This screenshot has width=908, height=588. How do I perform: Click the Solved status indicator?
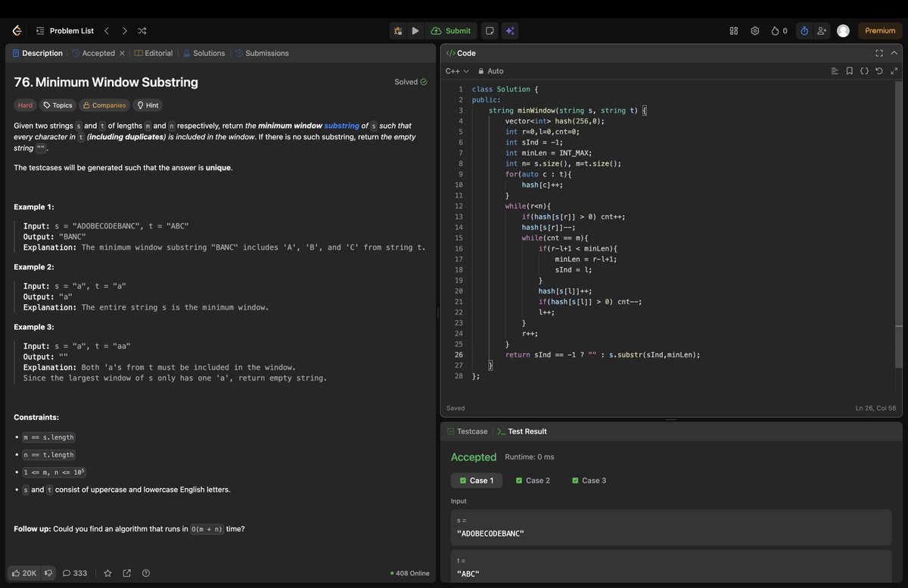(x=411, y=82)
